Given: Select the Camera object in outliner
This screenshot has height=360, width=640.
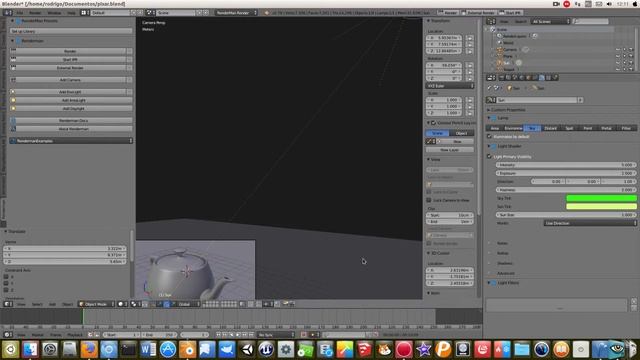Looking at the screenshot, I should [510, 49].
